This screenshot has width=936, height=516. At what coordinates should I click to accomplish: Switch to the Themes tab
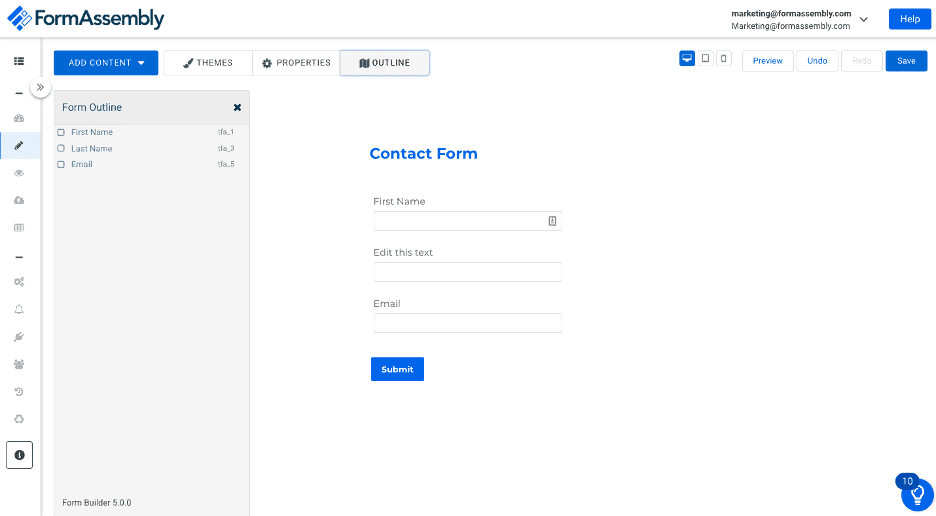tap(208, 63)
